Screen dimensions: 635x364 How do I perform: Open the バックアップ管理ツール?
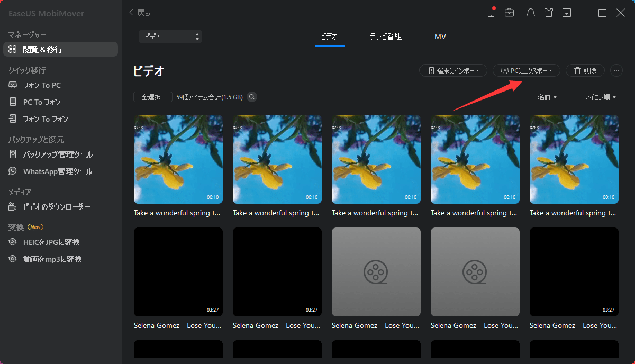[51, 154]
